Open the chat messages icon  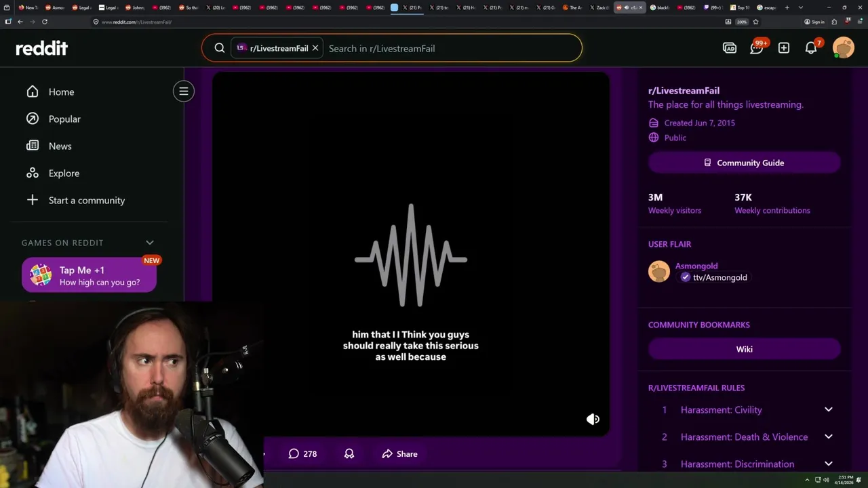click(757, 48)
